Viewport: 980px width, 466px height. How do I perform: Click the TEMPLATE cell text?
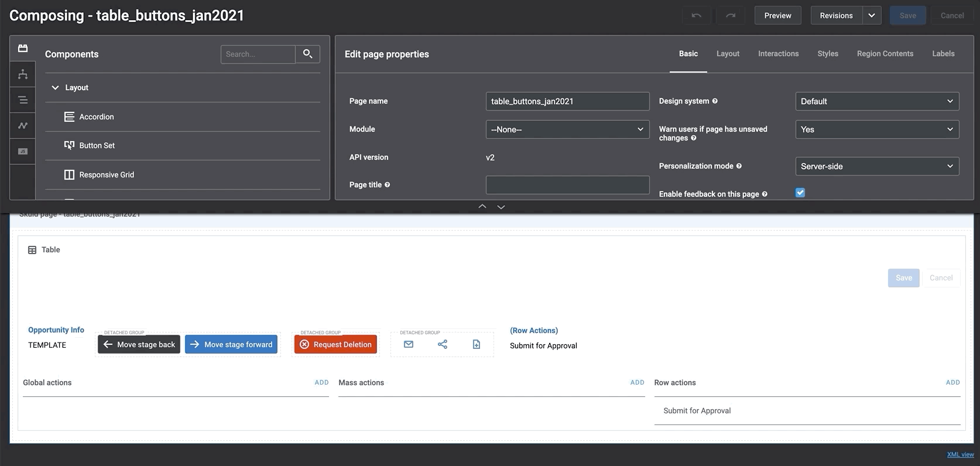(47, 345)
